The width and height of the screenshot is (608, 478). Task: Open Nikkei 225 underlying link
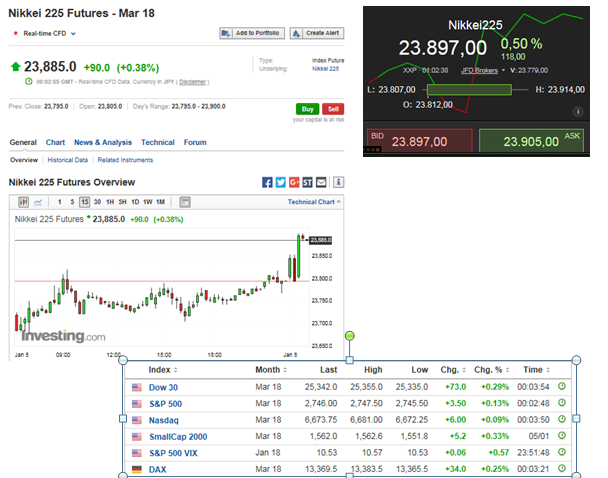point(326,69)
